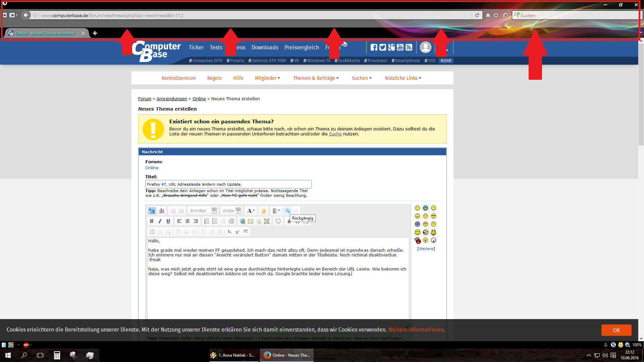Screen dimensions: 644x362
Task: Open a new browser tab
Action: coord(95,33)
